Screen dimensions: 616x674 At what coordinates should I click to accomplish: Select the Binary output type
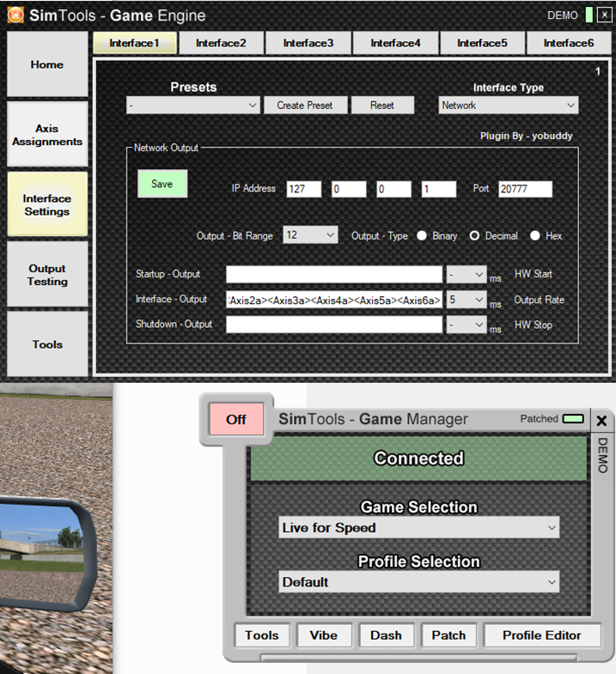pos(422,236)
